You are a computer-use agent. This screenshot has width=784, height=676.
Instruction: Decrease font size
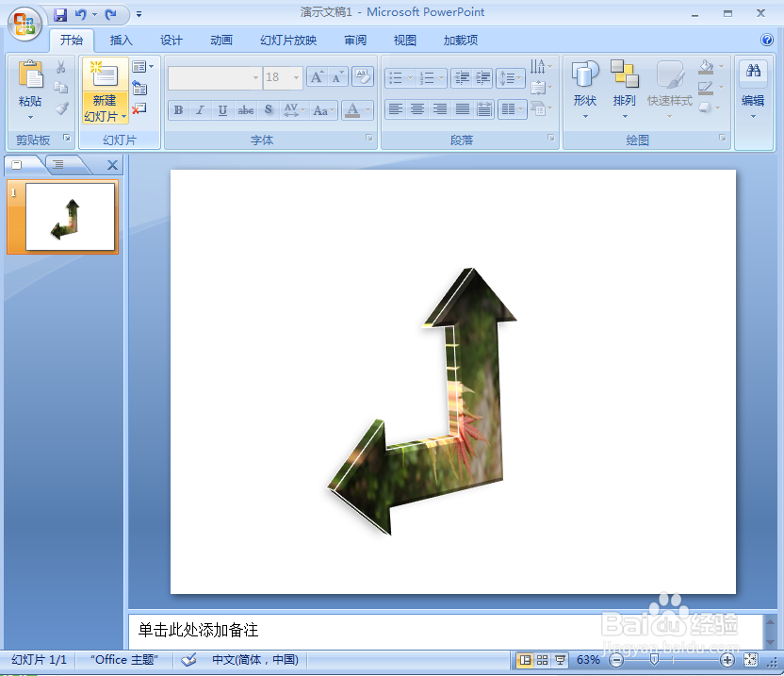(x=337, y=77)
